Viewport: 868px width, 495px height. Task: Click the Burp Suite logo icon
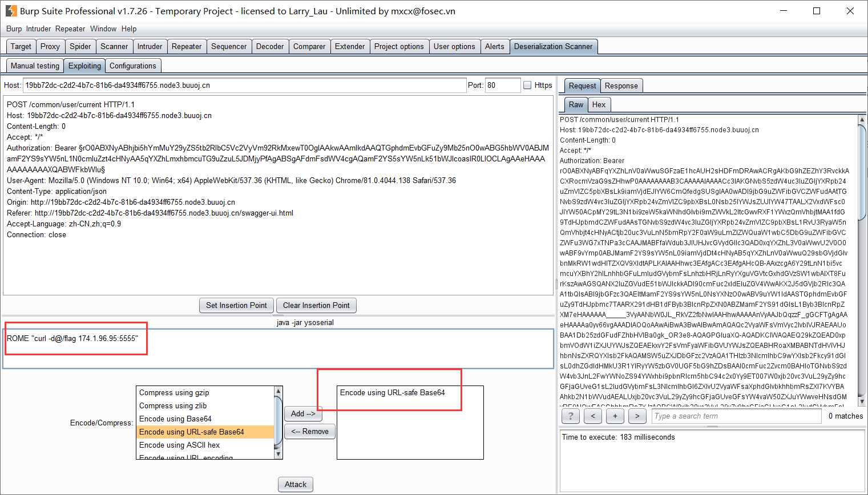click(11, 11)
